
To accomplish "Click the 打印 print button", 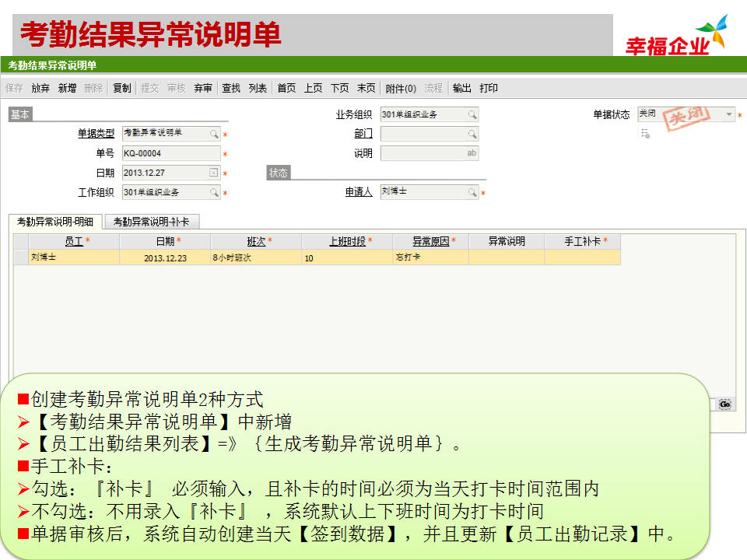I will click(x=489, y=88).
